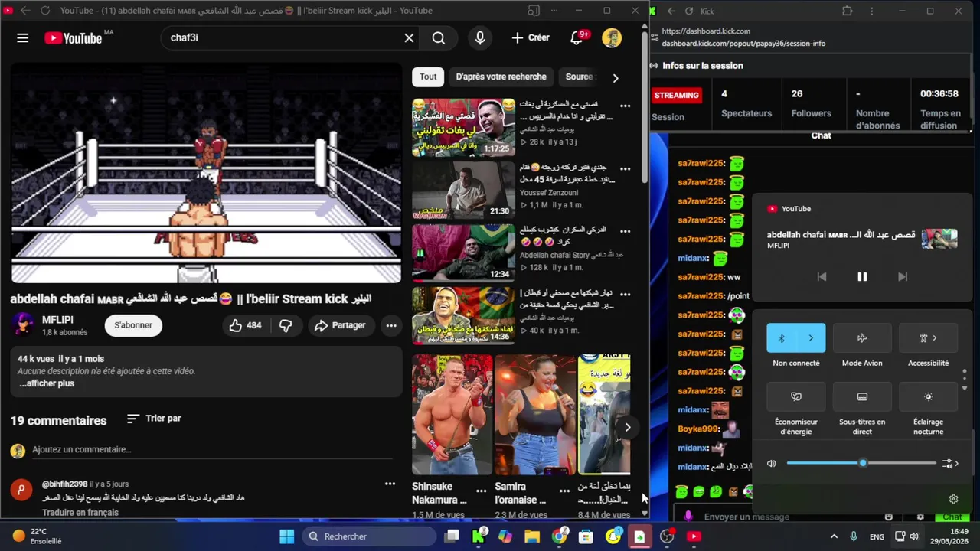Viewport: 980px width, 551px height.
Task: Open Kick chat emoji picker
Action: tap(888, 517)
